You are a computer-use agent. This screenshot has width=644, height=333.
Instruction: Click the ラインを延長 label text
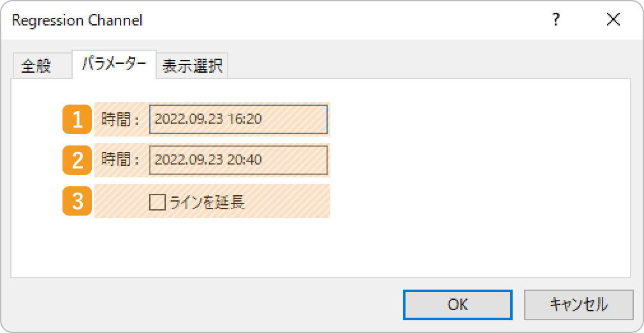coord(207,202)
